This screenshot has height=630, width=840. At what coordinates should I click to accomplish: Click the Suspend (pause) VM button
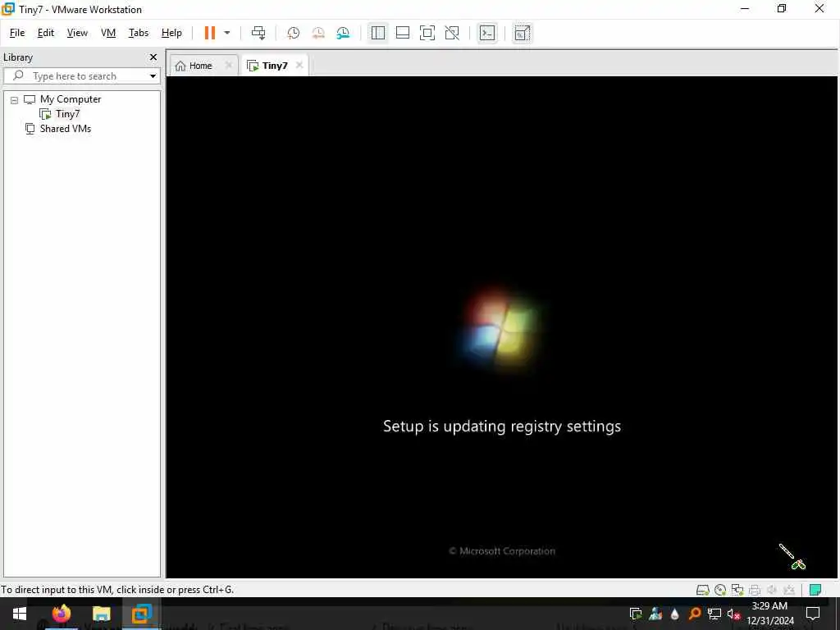(209, 33)
